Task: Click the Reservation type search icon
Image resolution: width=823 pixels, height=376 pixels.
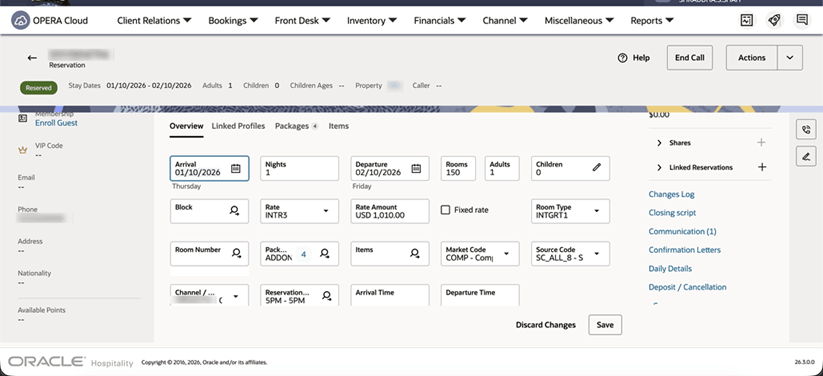Action: 327,296
